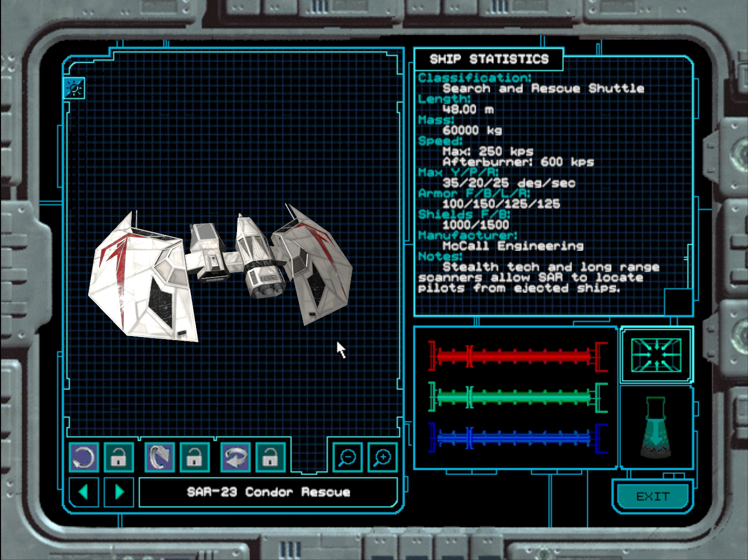Go to next ship with right arrow

click(x=119, y=492)
